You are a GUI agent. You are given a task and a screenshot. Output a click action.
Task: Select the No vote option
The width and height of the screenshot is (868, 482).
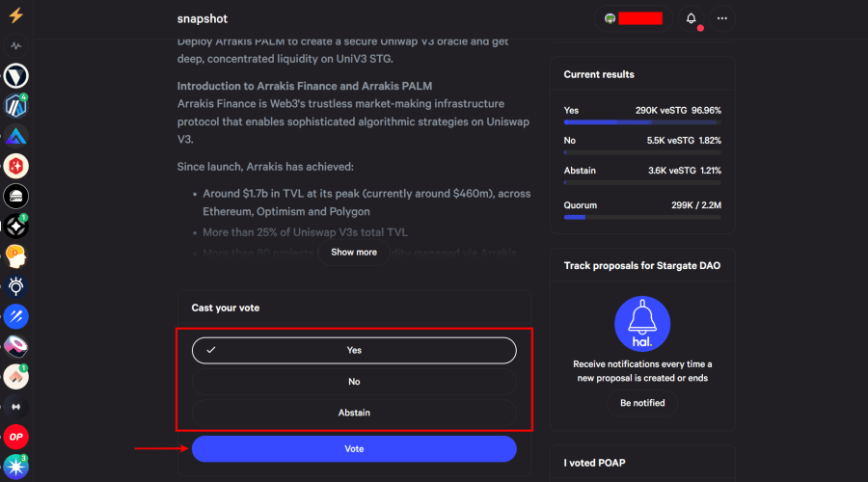(354, 382)
